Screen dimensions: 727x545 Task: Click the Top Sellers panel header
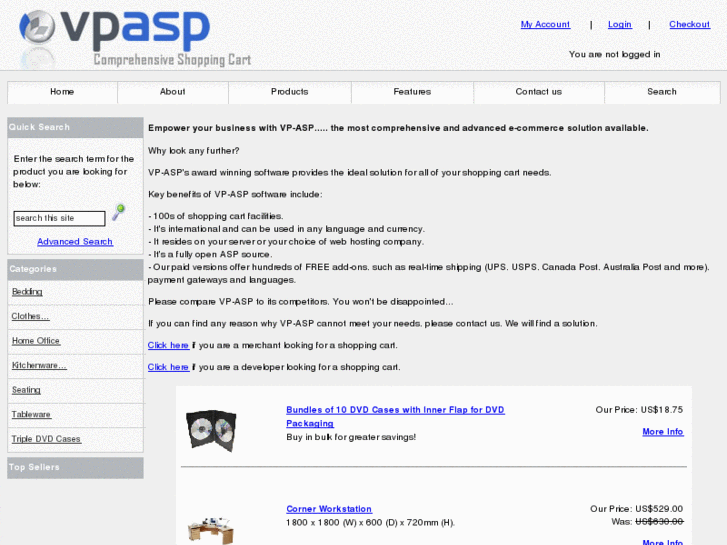click(75, 468)
